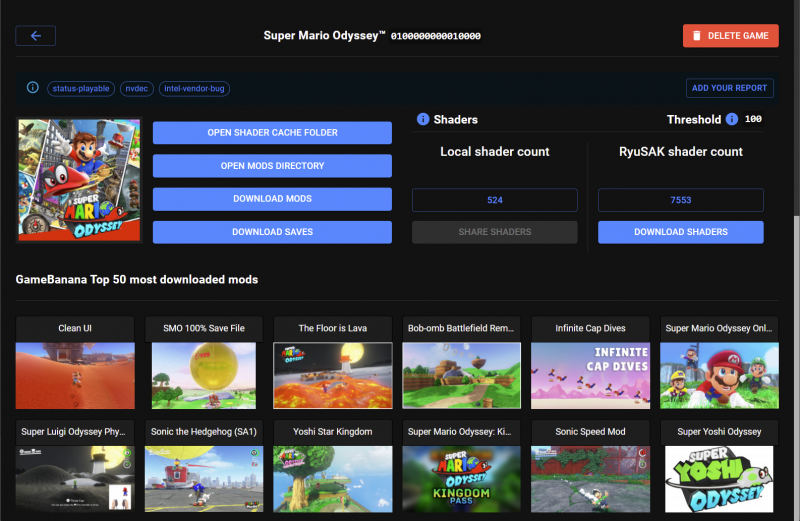Open Bob-omb Battlefield mod thumbnail

click(461, 376)
